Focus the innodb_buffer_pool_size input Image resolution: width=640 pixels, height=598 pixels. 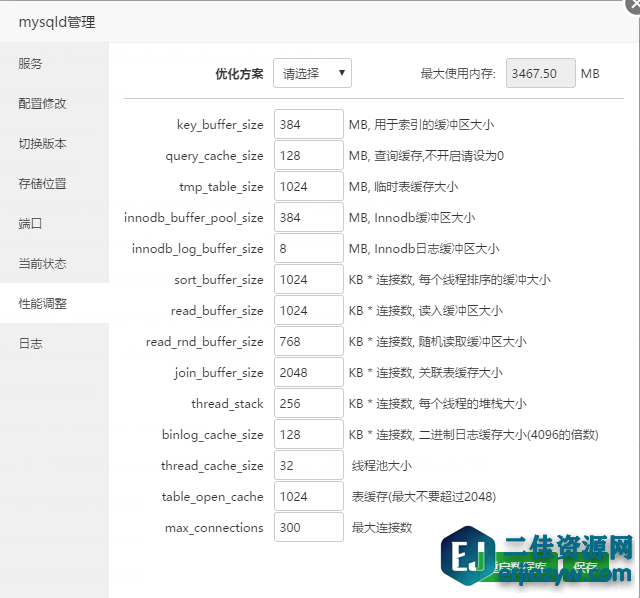[309, 217]
